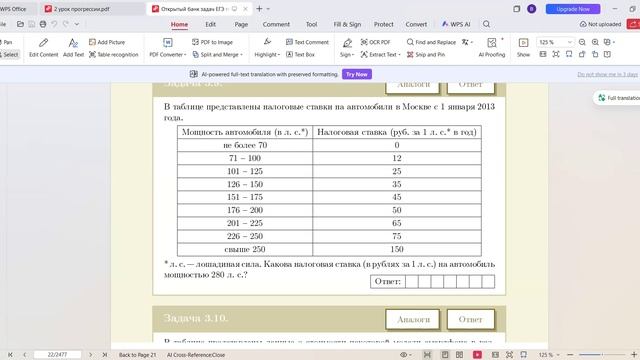The height and width of the screenshot is (360, 640).
Task: Print the document using printer icon
Action: 43,24
